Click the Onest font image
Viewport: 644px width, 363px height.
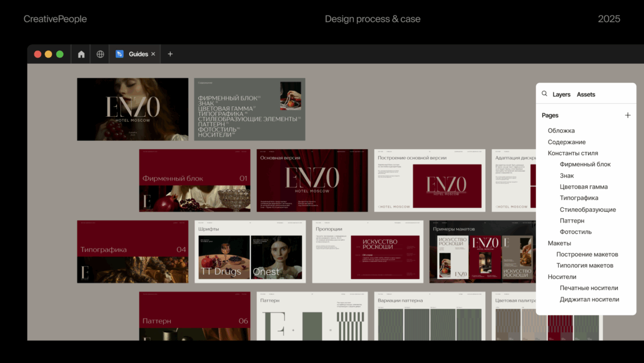click(277, 257)
